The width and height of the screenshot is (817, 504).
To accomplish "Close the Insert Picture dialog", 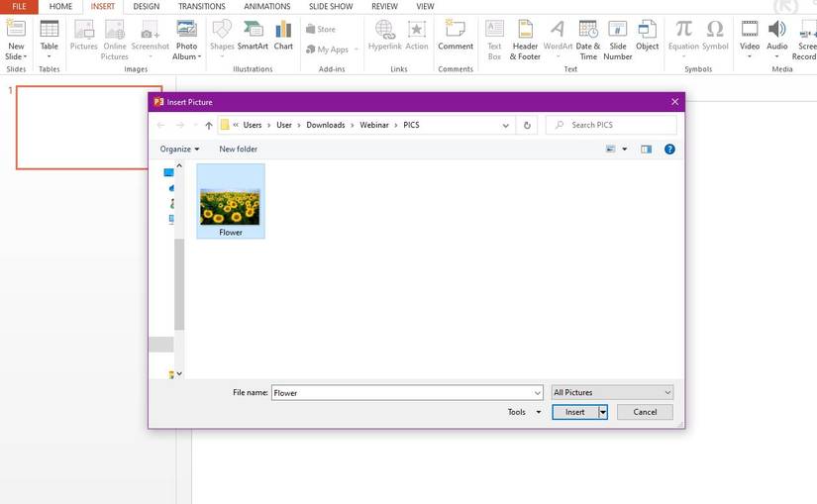I will point(674,102).
